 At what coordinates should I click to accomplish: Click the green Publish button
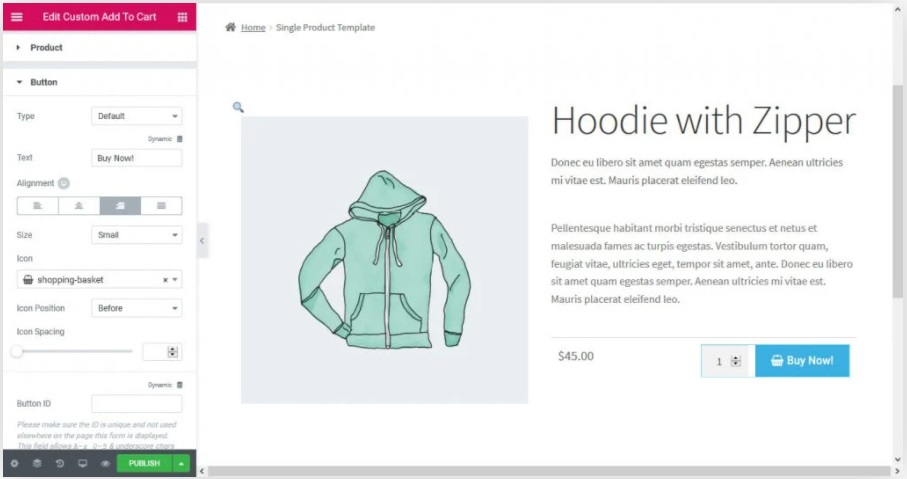coord(144,463)
